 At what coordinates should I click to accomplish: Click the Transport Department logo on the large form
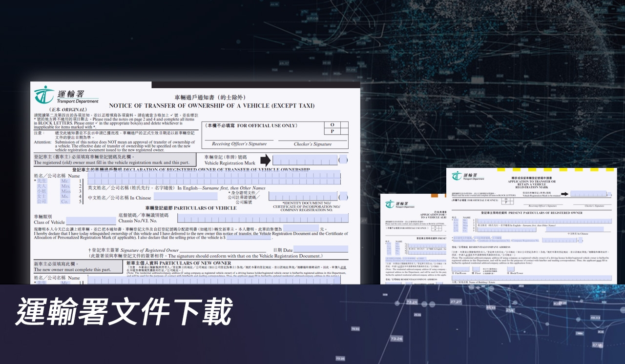[66, 95]
